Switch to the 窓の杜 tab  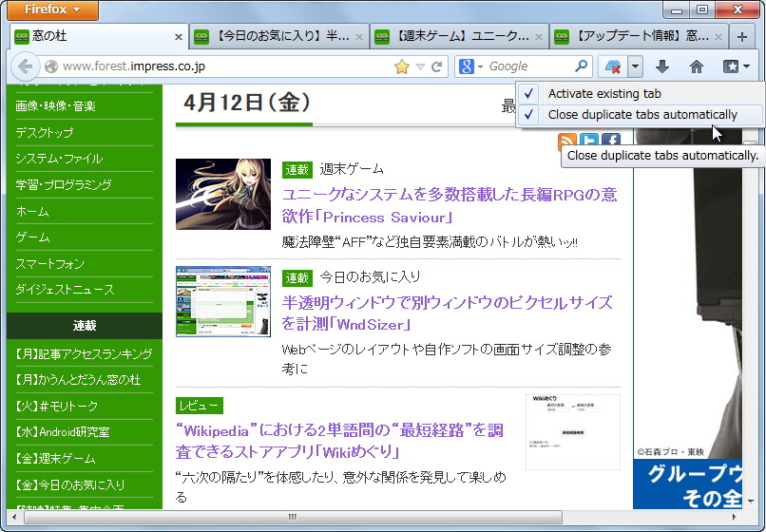pyautogui.click(x=98, y=36)
